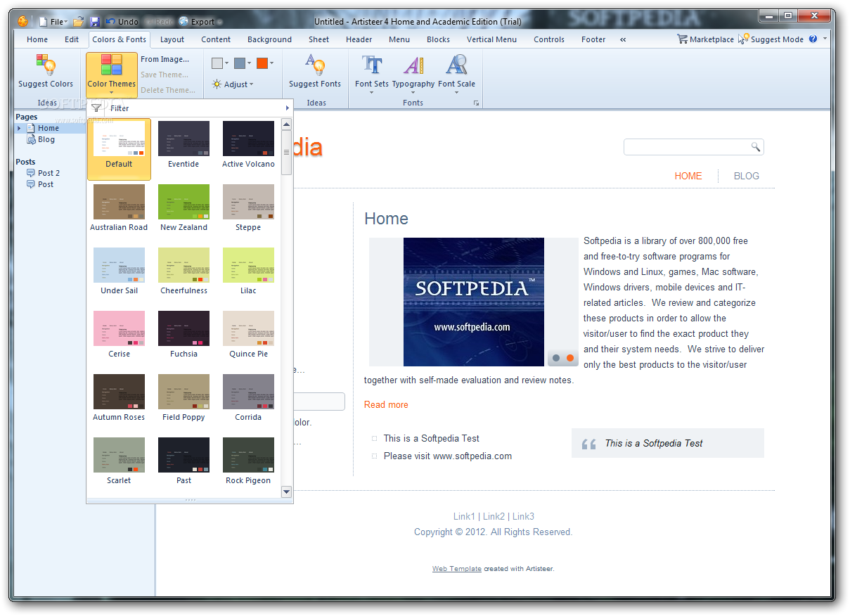Select the Australian Road color theme
Screen dimensions: 850x616
pyautogui.click(x=119, y=208)
